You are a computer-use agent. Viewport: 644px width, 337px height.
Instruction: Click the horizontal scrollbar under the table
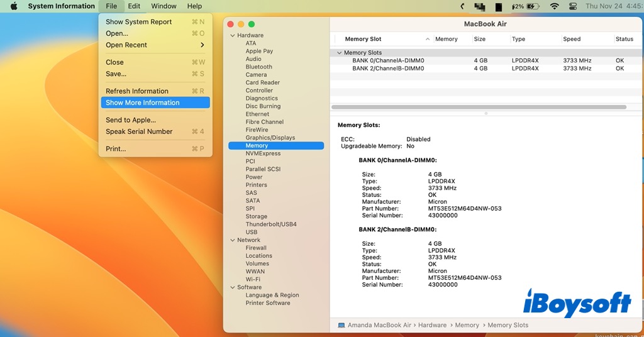479,107
